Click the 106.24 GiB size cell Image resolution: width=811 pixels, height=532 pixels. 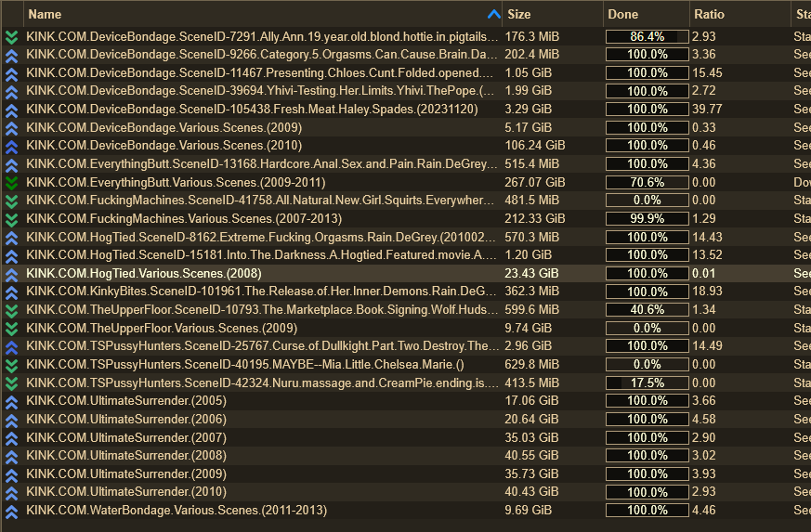535,146
